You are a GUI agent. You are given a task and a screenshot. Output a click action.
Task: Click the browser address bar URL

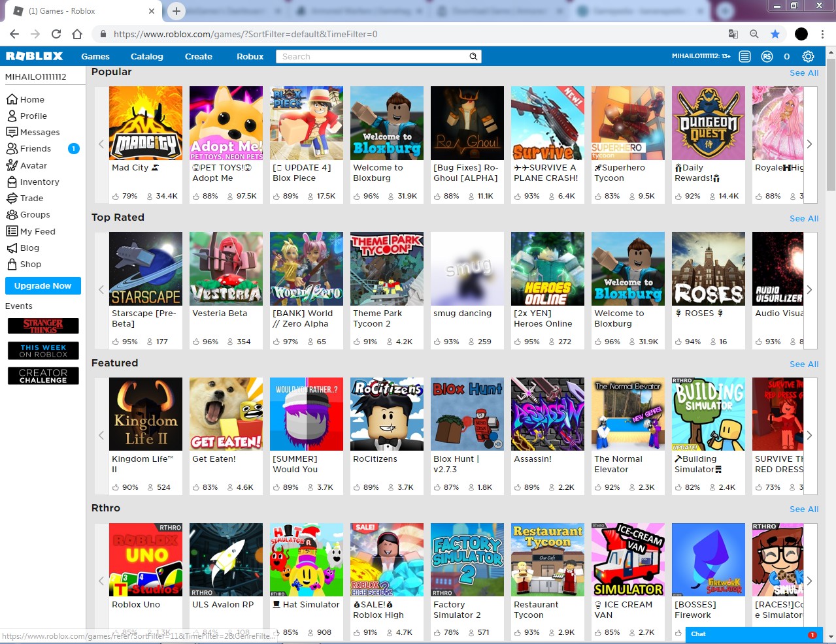pyautogui.click(x=246, y=34)
